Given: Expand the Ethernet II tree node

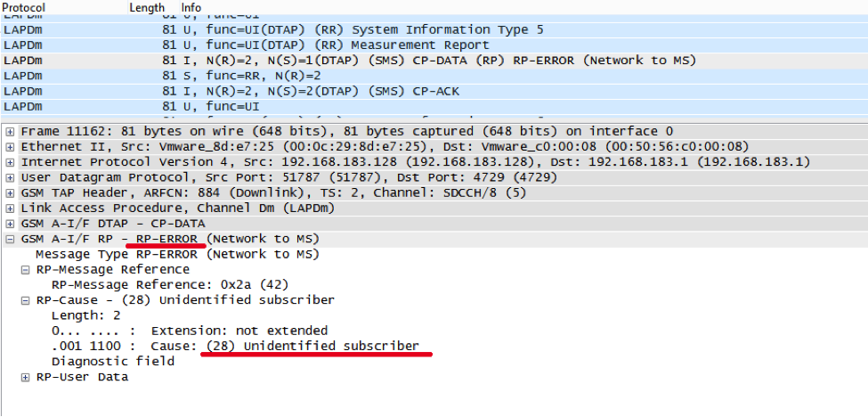Looking at the screenshot, I should point(10,146).
